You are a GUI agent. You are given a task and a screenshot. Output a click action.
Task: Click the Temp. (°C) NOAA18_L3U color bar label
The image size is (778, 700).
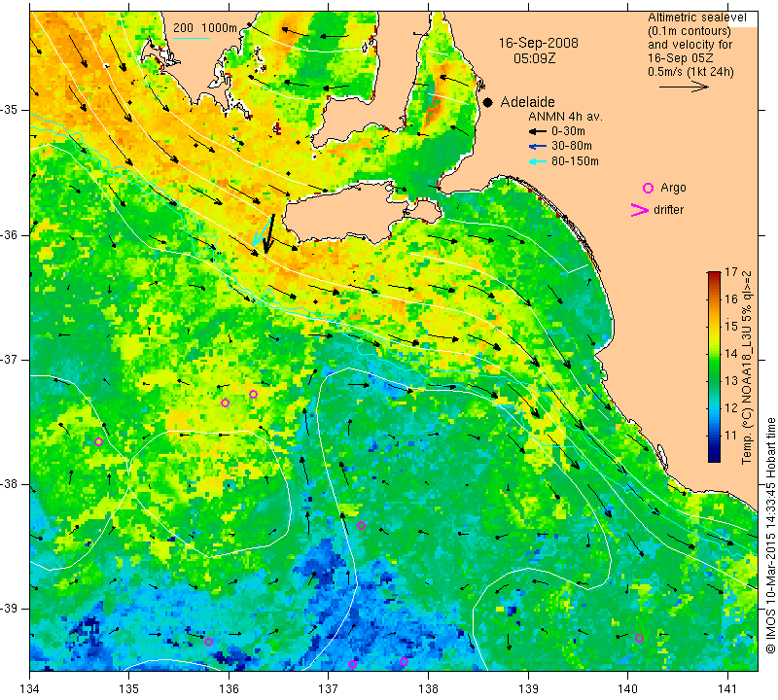pos(746,367)
